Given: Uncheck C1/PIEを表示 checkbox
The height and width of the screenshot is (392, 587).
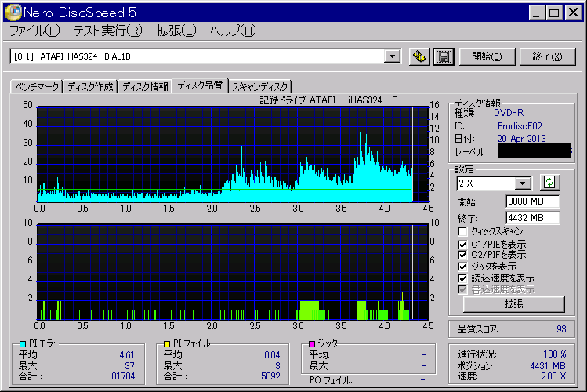Looking at the screenshot, I should [462, 245].
